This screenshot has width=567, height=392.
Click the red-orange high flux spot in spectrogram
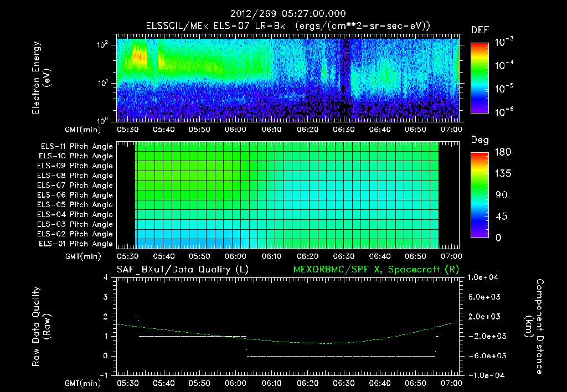coord(140,57)
